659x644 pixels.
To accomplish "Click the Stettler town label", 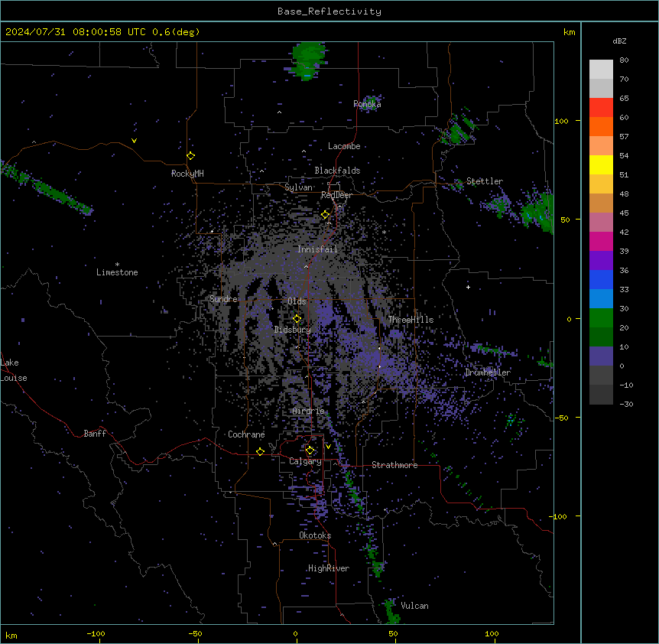I will 485,181.
